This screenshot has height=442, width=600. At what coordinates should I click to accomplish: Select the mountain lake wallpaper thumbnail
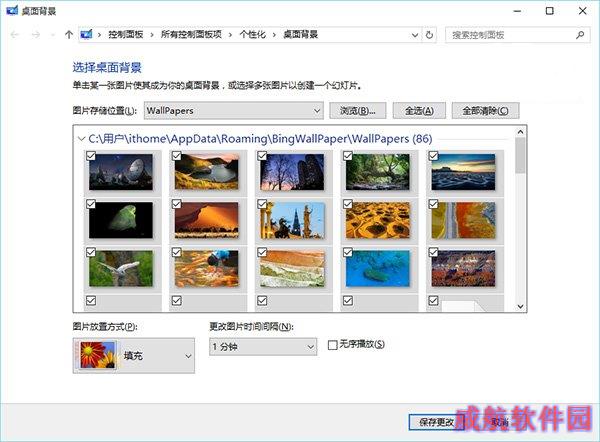207,172
